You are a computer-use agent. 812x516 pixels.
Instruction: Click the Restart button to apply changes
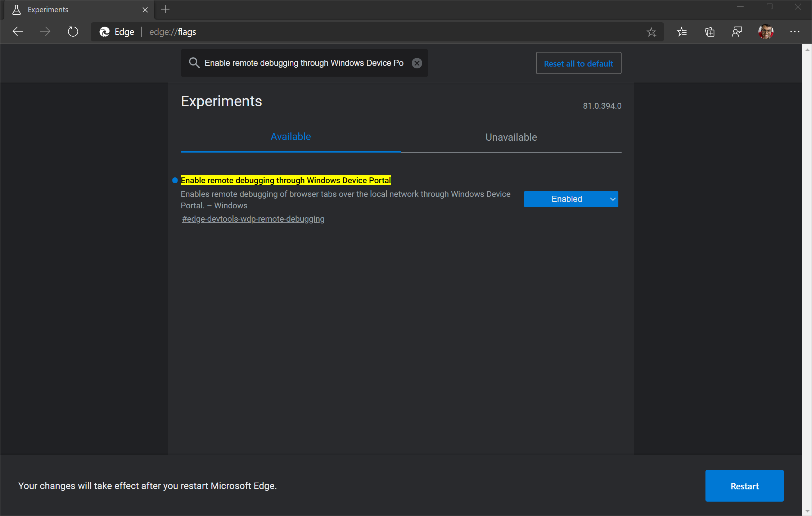tap(745, 486)
